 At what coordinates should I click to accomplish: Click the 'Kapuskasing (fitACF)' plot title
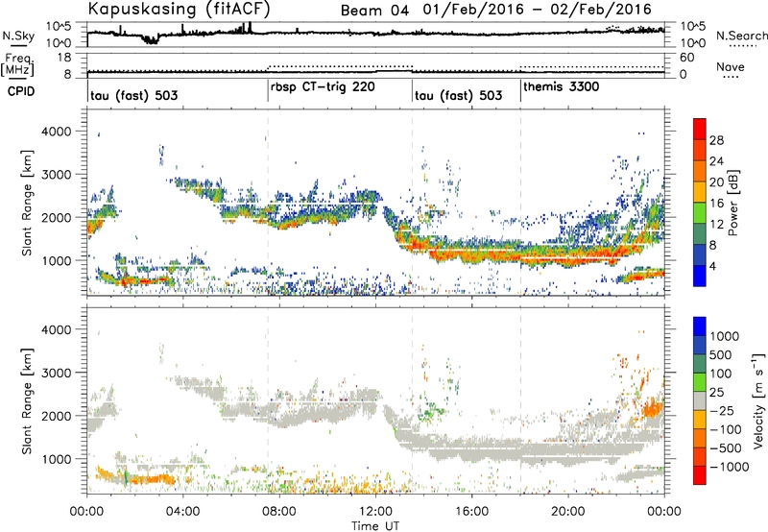[179, 9]
